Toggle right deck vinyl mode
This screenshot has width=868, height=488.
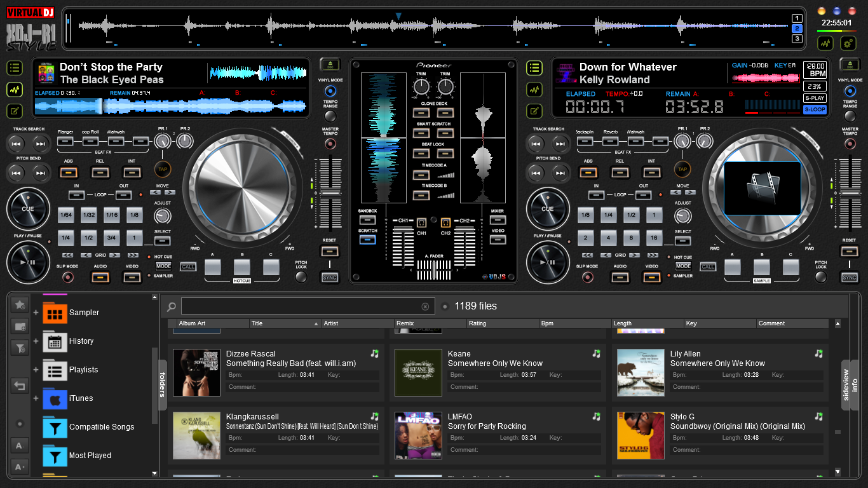850,91
